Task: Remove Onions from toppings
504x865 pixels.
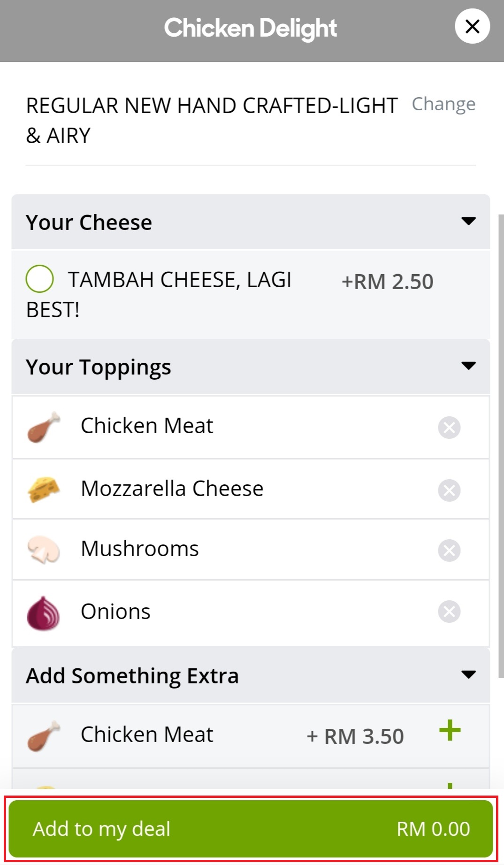Action: [x=449, y=612]
